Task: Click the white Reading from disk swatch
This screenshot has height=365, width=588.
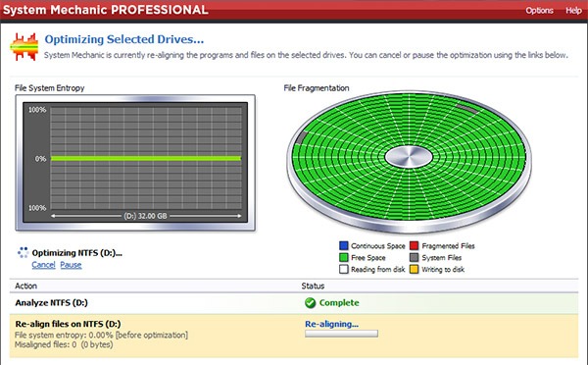Action: [x=344, y=269]
